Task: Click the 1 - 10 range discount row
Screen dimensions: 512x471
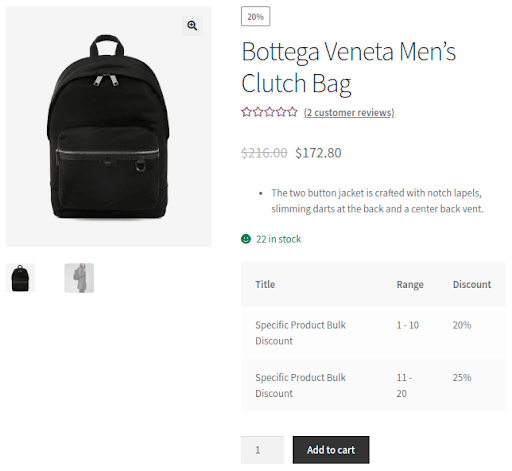Action: (373, 333)
